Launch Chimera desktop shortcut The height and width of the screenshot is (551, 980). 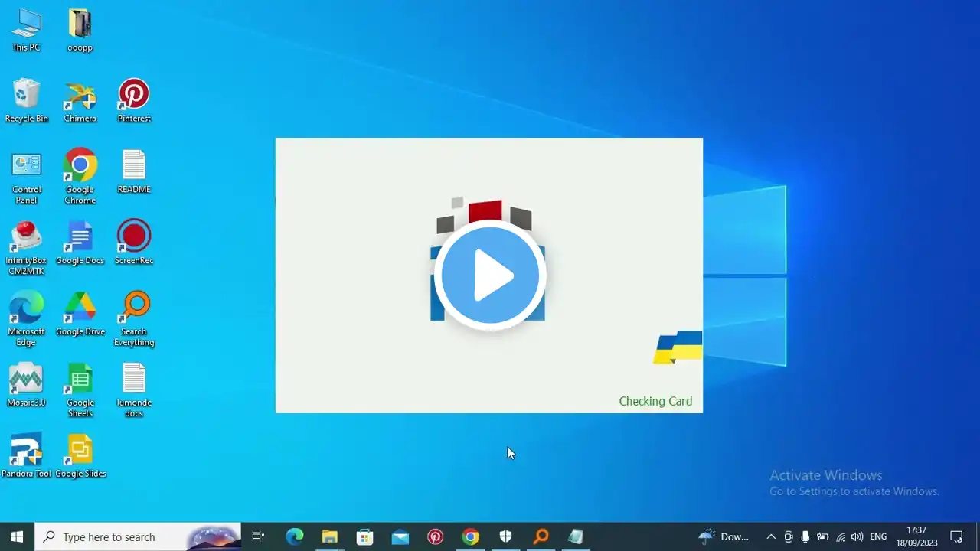[x=80, y=101]
